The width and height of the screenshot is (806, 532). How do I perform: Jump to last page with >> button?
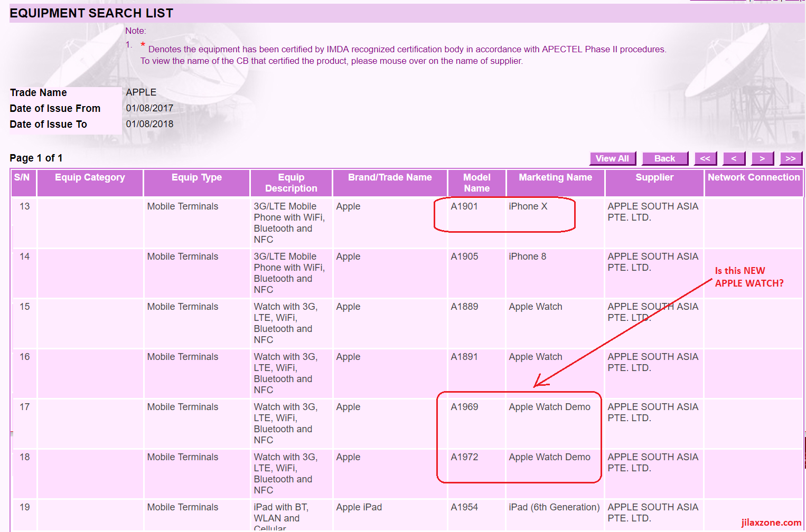click(x=791, y=158)
